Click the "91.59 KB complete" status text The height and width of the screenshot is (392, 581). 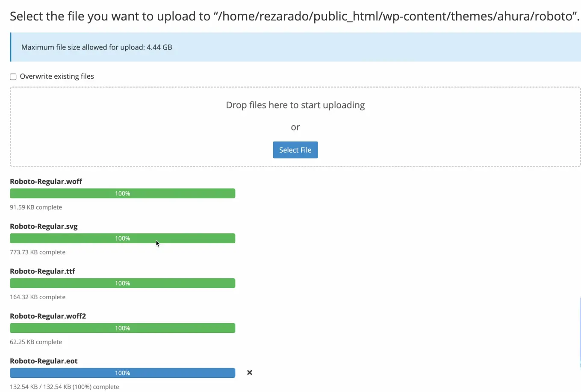click(x=36, y=207)
